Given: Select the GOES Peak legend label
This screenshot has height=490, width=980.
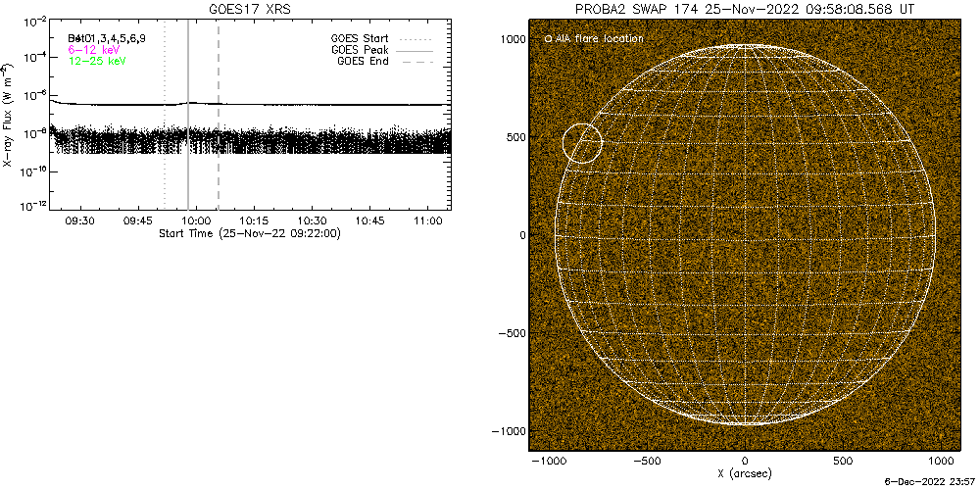Looking at the screenshot, I should 360,50.
